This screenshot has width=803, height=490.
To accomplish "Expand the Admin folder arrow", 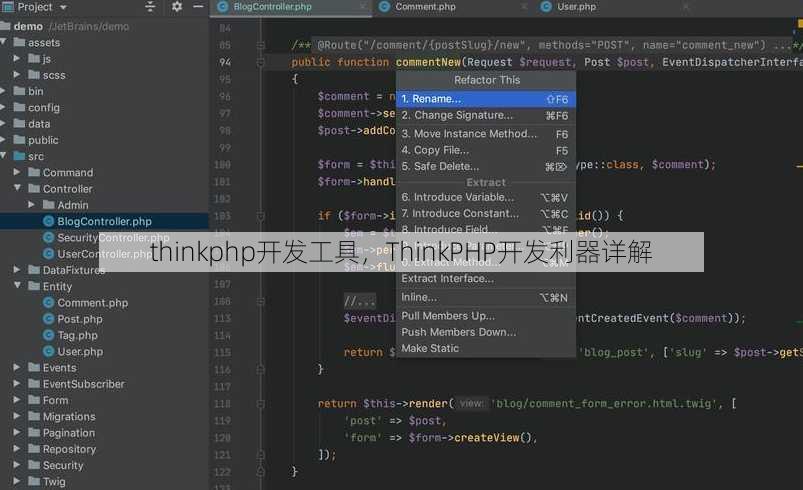I will pos(31,205).
